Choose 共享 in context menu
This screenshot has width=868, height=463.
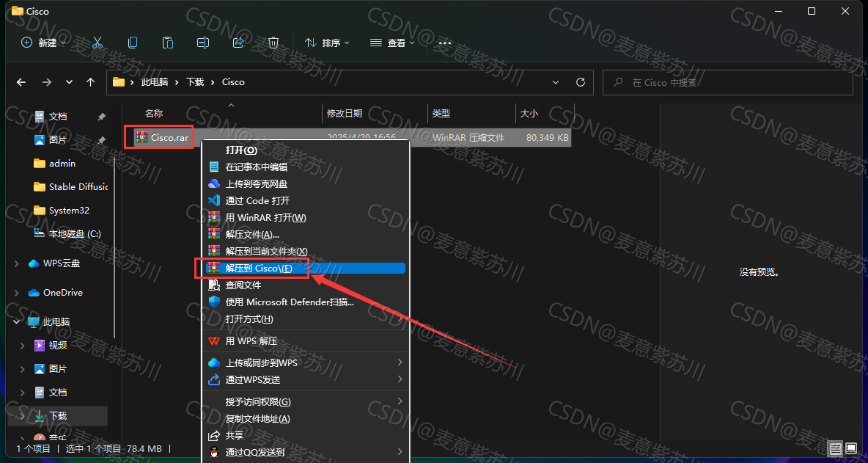[306, 435]
